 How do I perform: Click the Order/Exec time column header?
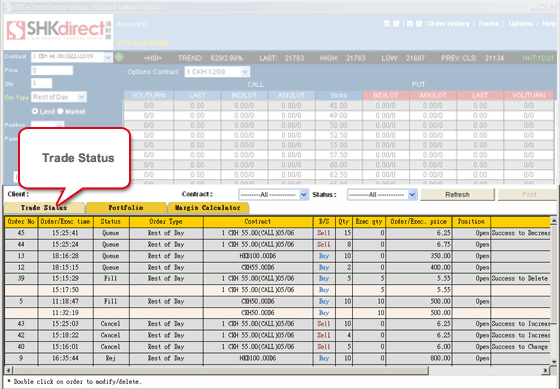pos(65,222)
